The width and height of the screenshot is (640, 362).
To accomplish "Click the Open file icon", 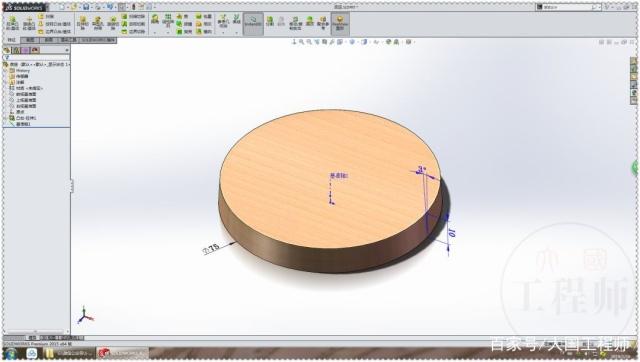I will [74, 7].
